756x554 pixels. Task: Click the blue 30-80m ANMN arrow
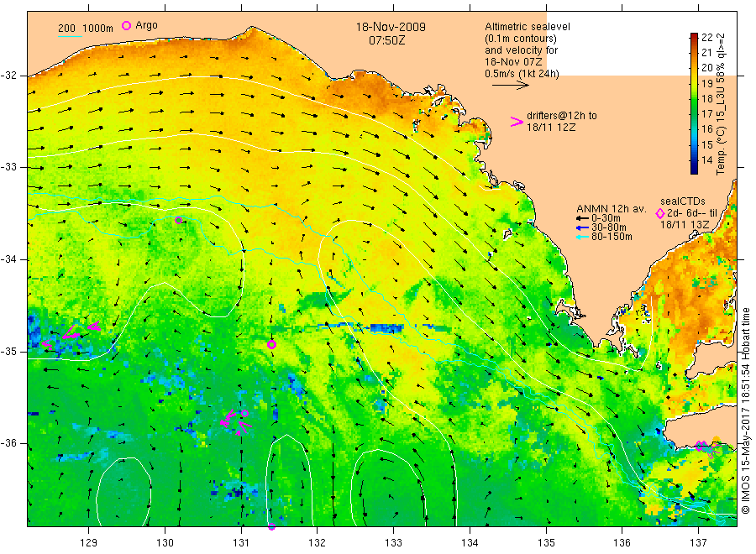pos(583,227)
